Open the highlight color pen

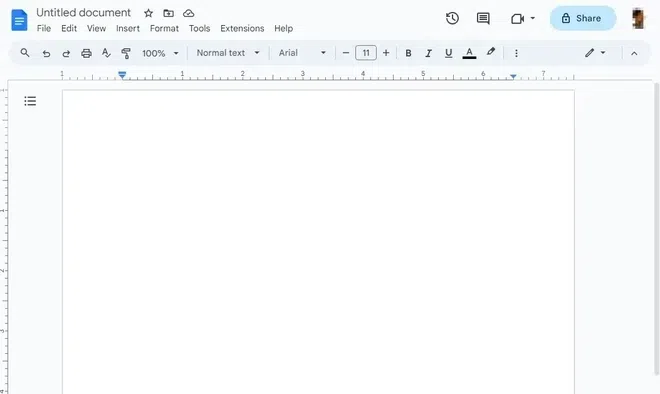(x=490, y=52)
